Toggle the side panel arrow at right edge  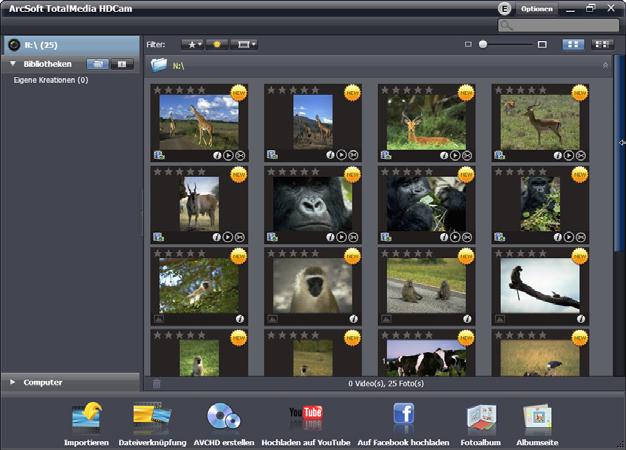tap(622, 143)
